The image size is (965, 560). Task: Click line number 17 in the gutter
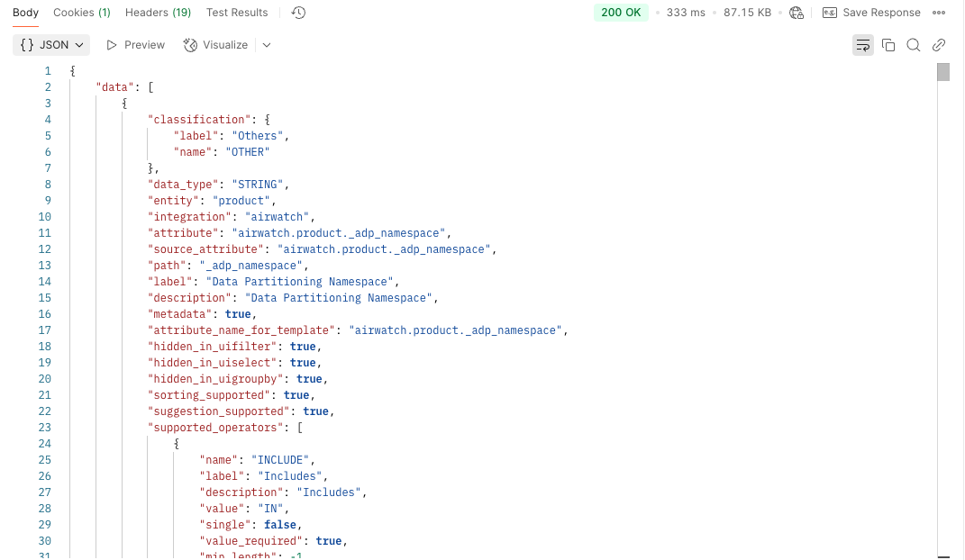tap(44, 330)
